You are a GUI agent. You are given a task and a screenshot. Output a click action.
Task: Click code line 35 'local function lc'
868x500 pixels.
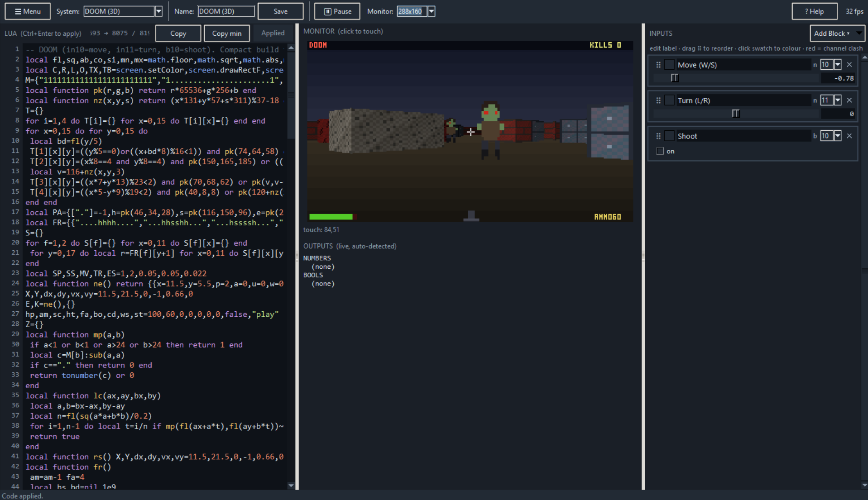pos(93,395)
